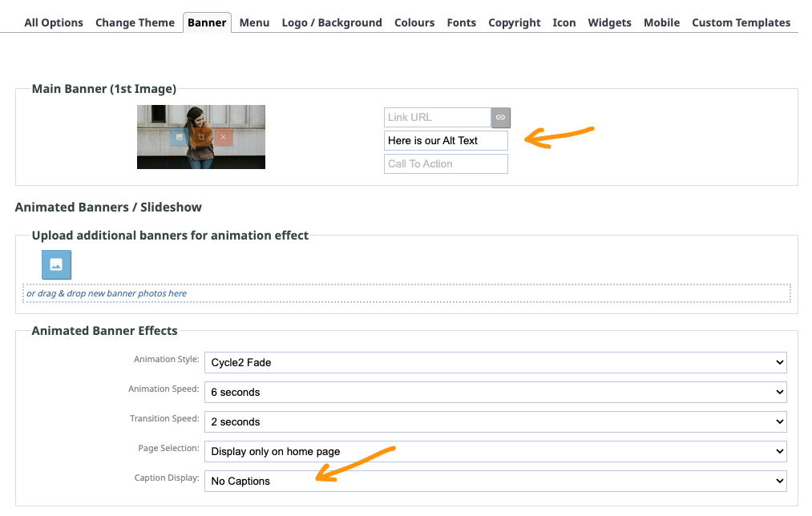The image size is (812, 516).
Task: Click the 'Animated Banners / Slideshow' heading
Action: coord(108,207)
